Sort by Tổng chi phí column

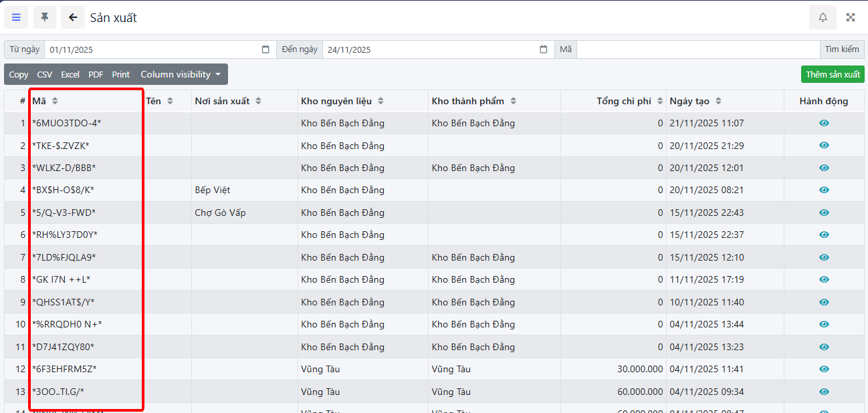(x=660, y=101)
